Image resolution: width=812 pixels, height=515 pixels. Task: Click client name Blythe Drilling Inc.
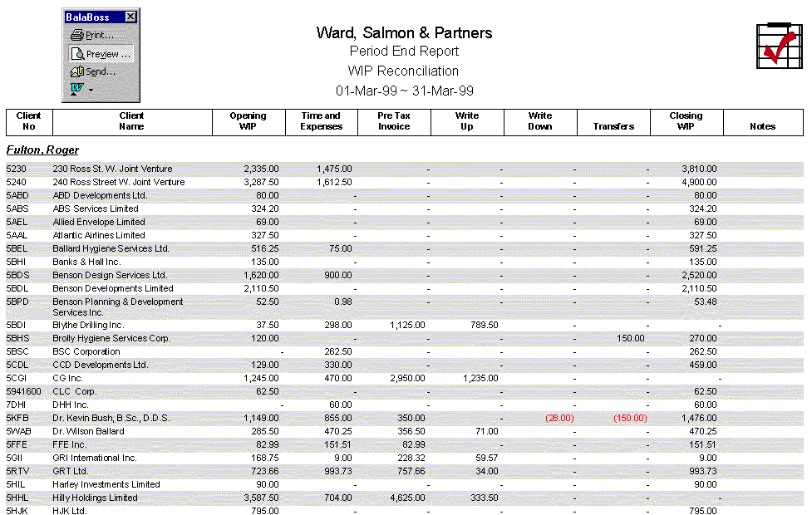[88, 326]
